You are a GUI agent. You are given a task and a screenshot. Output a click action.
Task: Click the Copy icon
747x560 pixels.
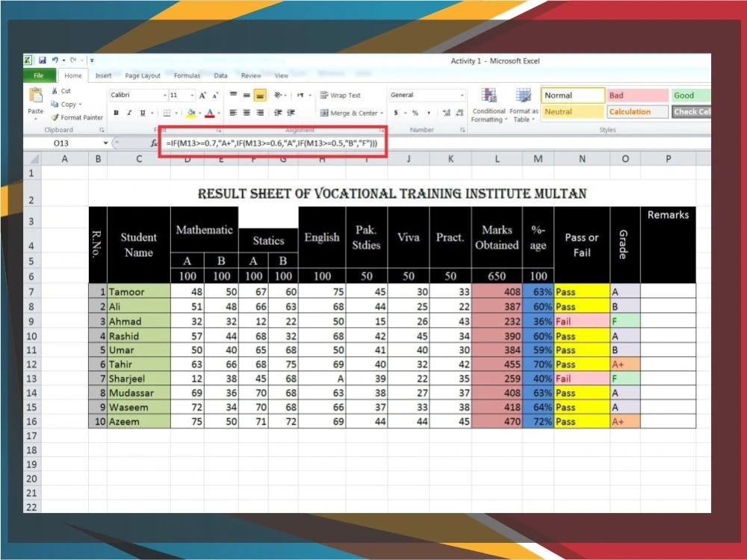click(x=55, y=104)
